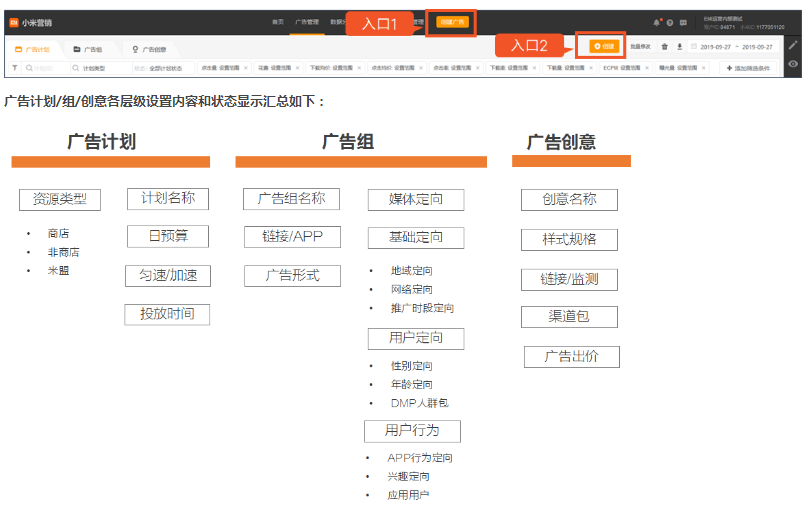805x508 pixels.
Task: Click the 创意名称 box
Action: click(569, 199)
